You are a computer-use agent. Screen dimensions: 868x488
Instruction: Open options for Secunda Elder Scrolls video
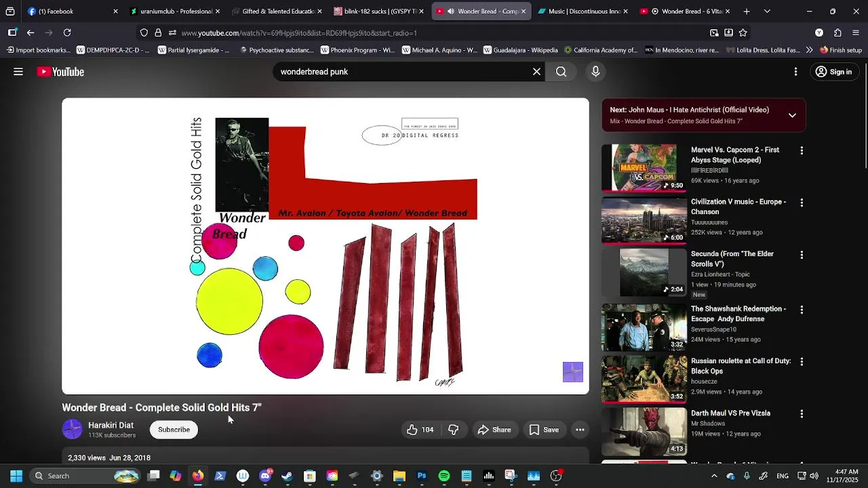[x=802, y=255]
